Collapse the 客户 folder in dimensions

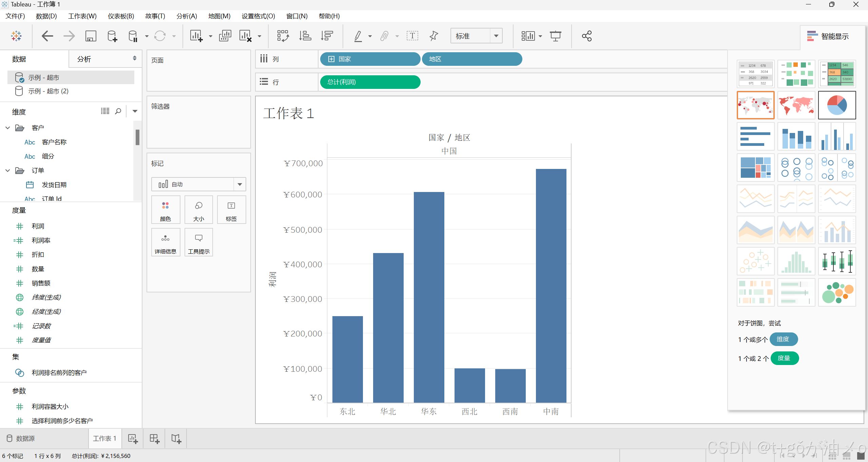[8, 128]
